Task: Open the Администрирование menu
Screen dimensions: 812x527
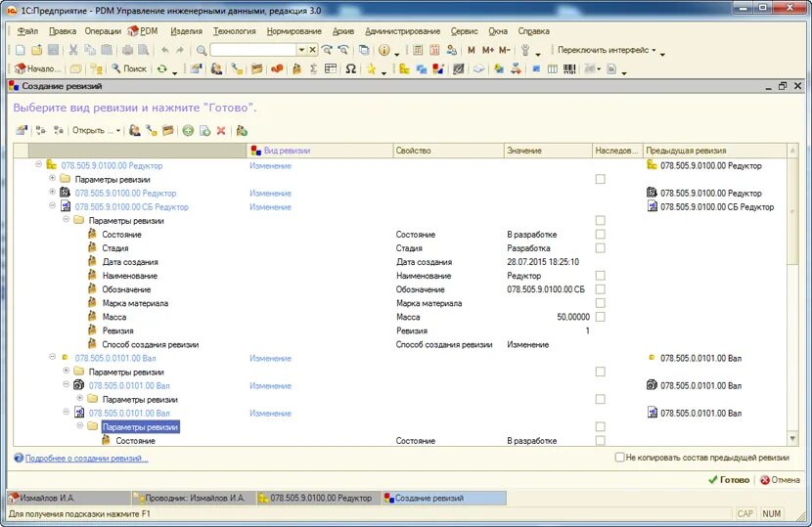Action: 402,31
